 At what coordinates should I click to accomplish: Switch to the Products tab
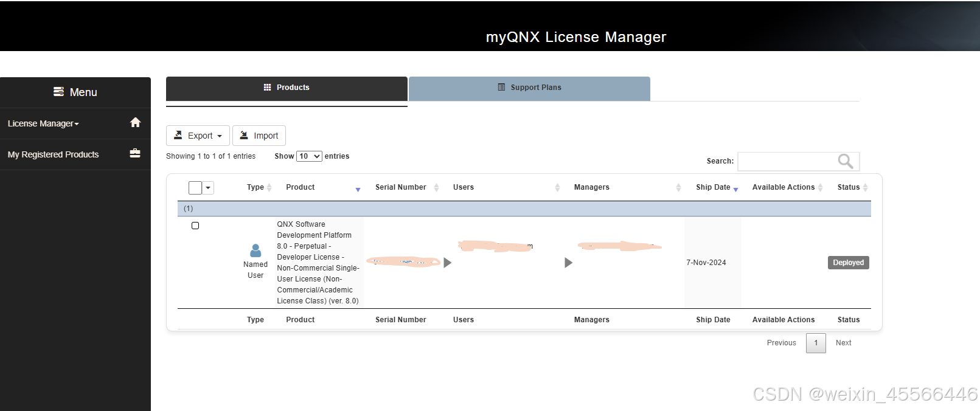287,88
